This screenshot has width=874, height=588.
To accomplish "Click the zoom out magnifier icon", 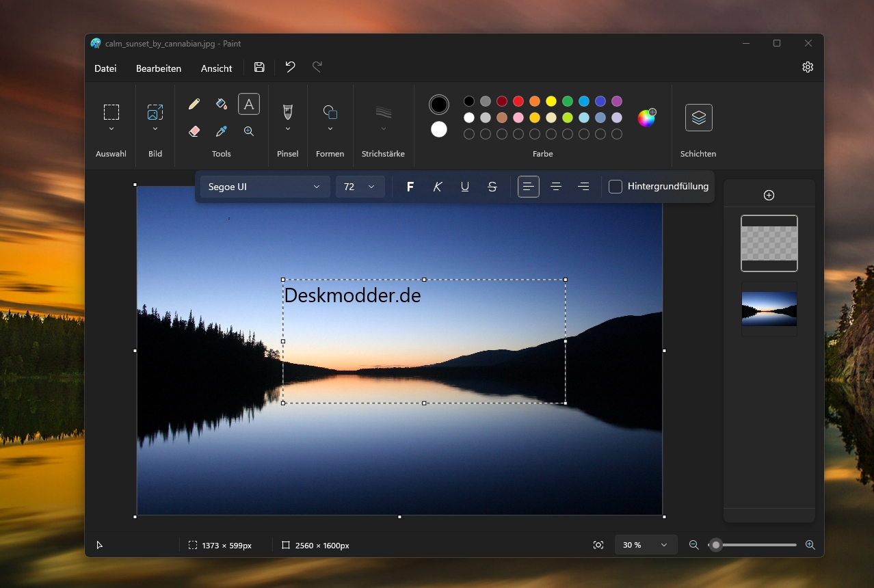I will tap(694, 545).
